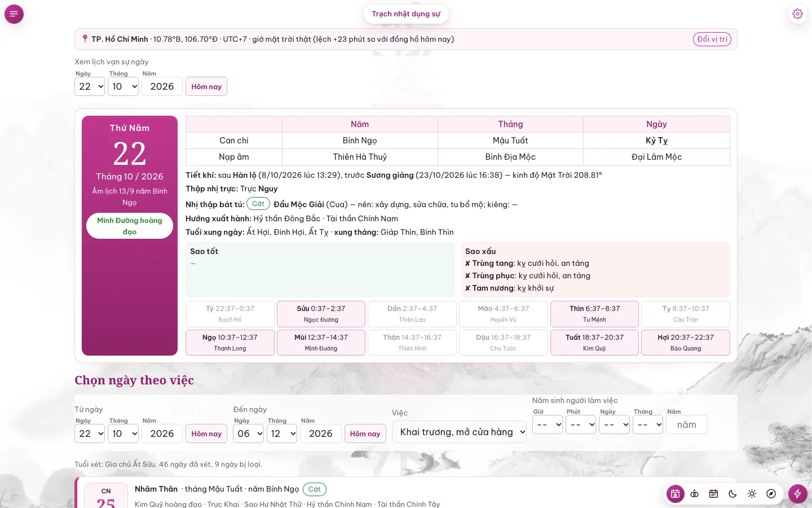
Task: Click the Từ ngày year field 2026
Action: [162, 433]
